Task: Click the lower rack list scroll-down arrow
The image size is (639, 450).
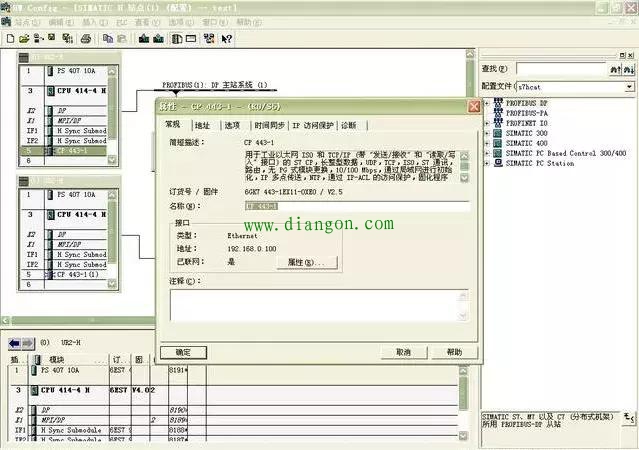Action: (112, 284)
